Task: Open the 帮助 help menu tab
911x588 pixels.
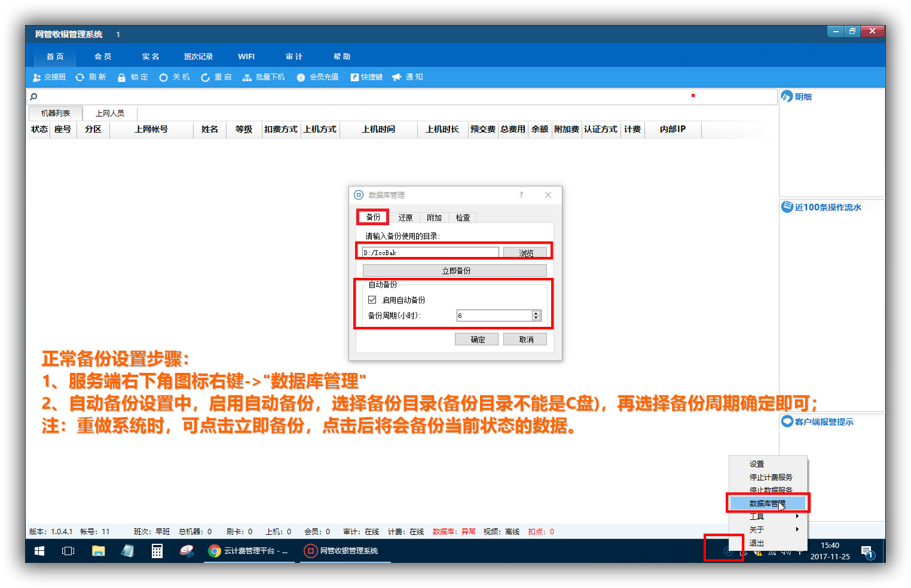Action: click(x=342, y=56)
